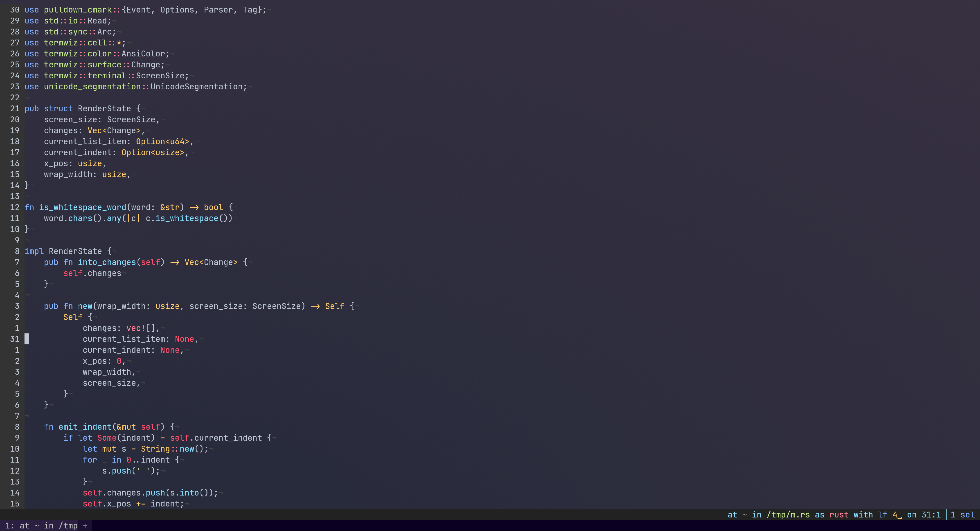This screenshot has width=980, height=531.
Task: Click 'vec![]' in changes initializer
Action: 141,328
